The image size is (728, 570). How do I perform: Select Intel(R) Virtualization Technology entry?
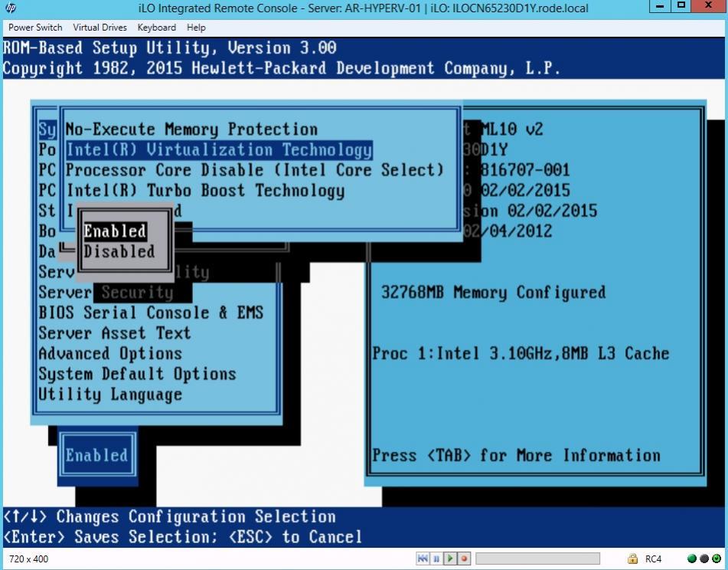click(219, 149)
